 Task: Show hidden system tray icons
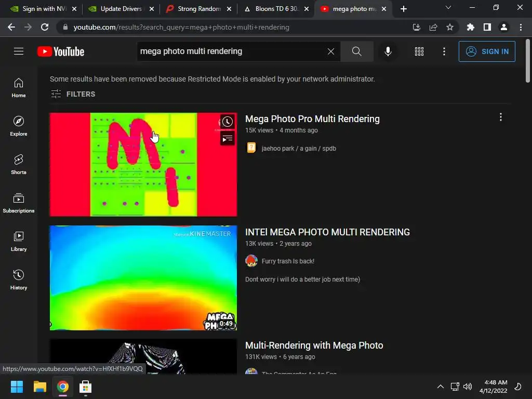coord(441,387)
